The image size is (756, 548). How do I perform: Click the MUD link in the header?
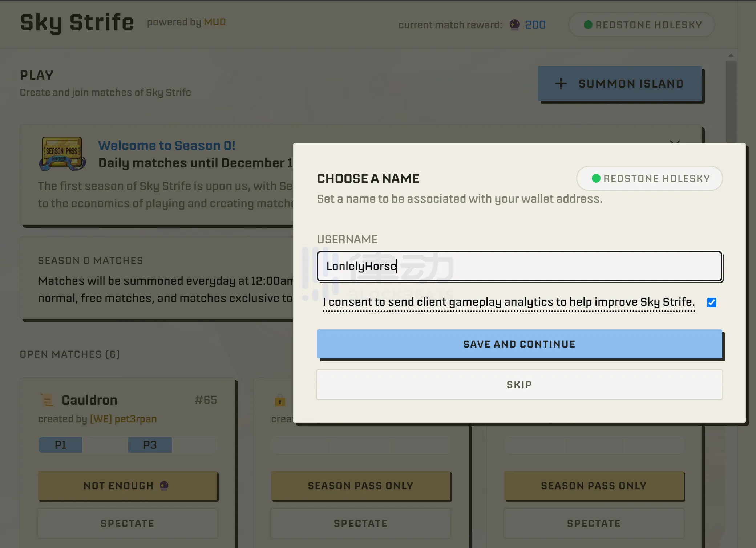click(215, 22)
